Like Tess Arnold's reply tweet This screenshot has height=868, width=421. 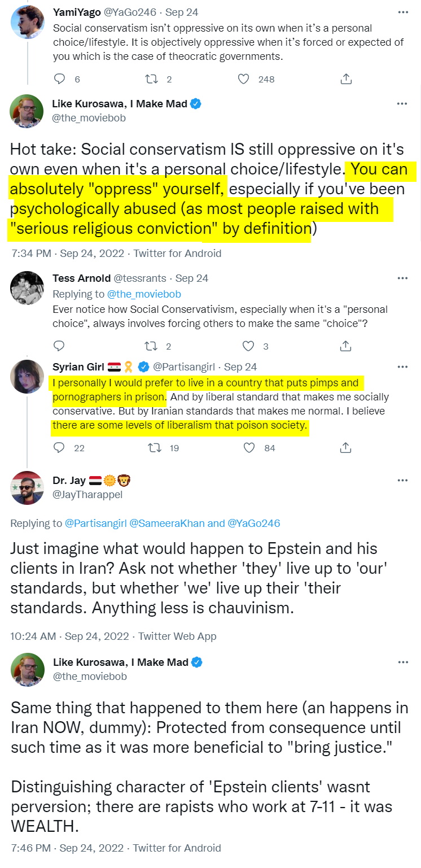pos(248,346)
